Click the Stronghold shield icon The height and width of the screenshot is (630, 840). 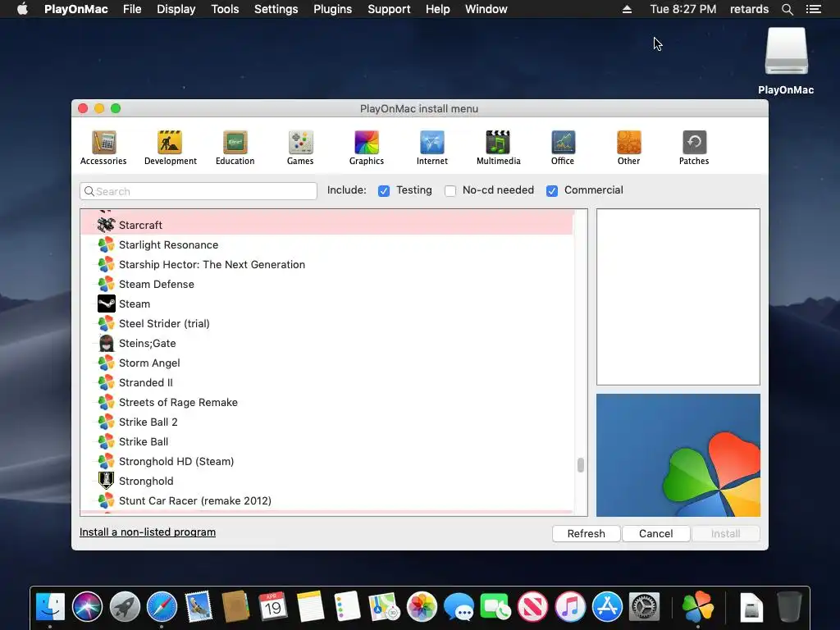point(106,481)
